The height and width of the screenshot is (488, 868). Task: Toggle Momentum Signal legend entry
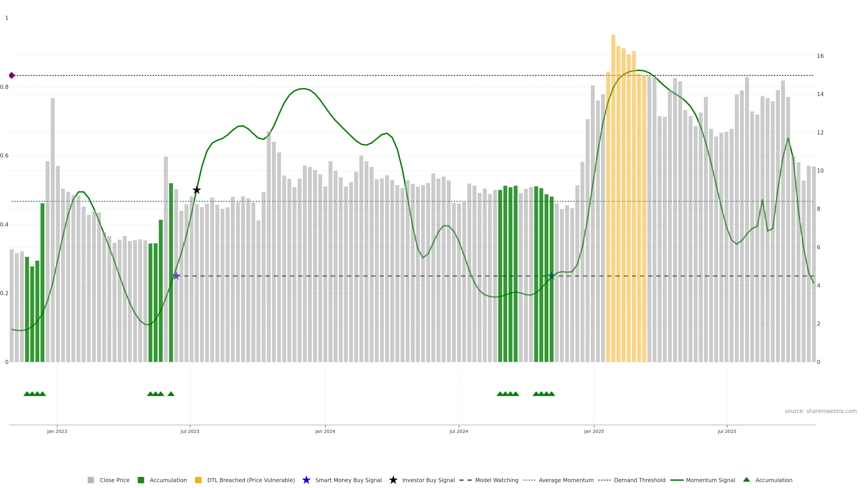click(710, 480)
